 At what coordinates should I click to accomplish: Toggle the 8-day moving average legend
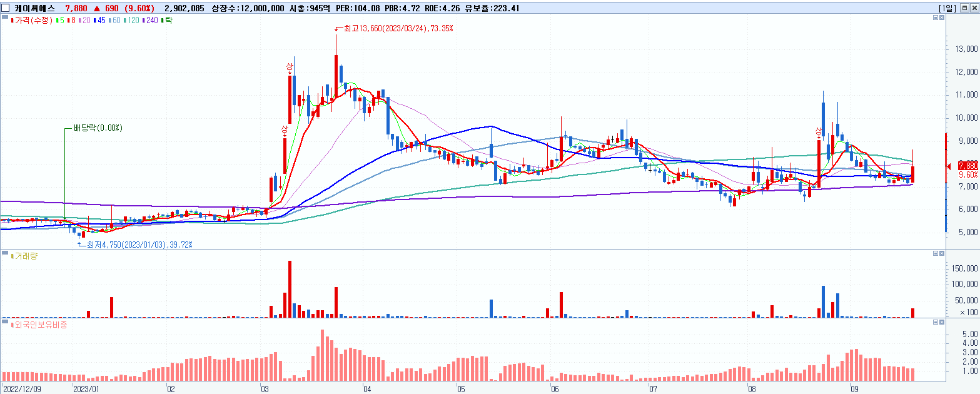pos(72,21)
